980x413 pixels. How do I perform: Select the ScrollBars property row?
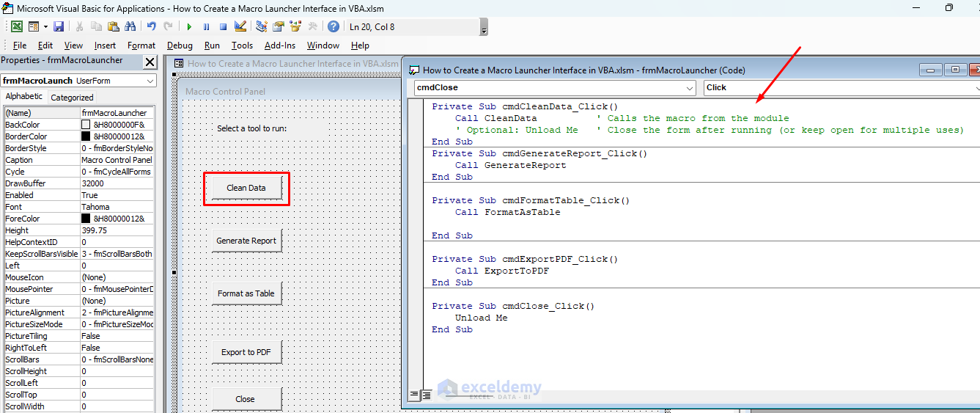pos(78,359)
